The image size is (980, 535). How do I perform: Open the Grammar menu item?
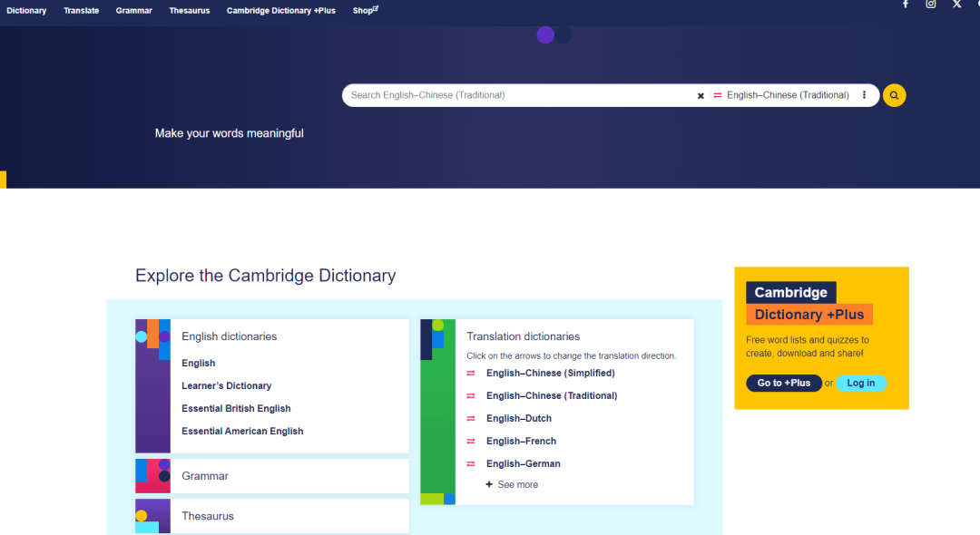(133, 11)
